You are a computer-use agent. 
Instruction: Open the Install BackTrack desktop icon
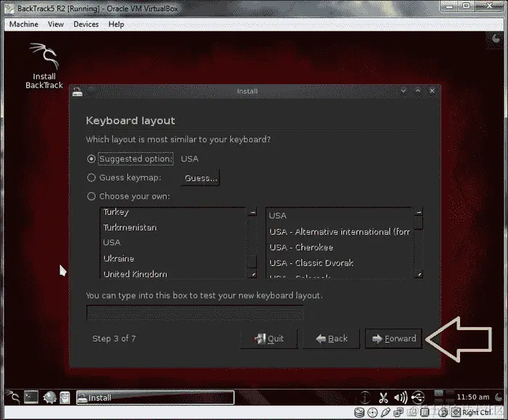[x=44, y=66]
